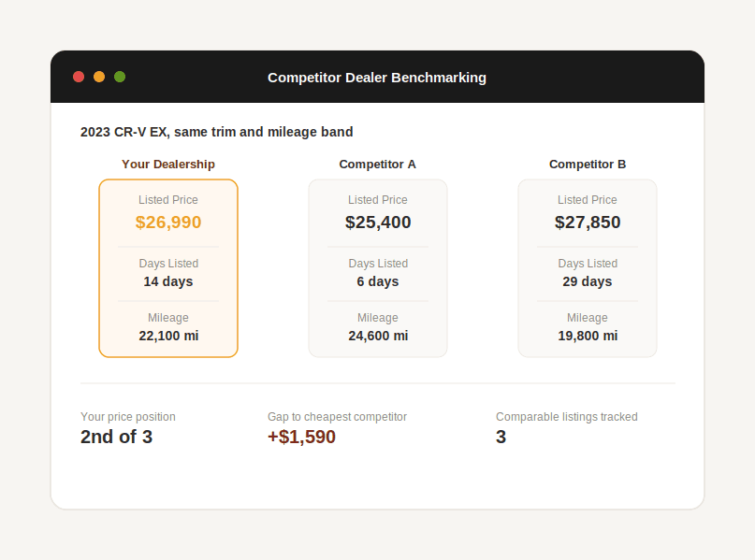The height and width of the screenshot is (560, 755).
Task: Click the Competitor A column heading
Action: (378, 164)
